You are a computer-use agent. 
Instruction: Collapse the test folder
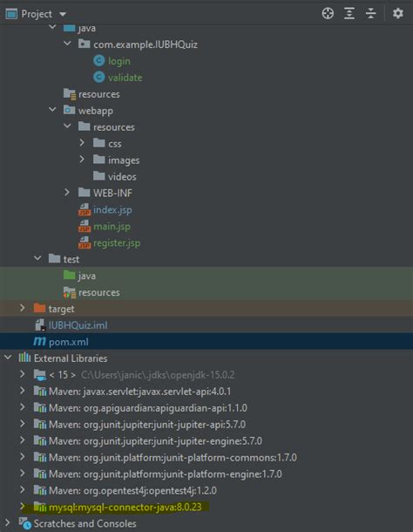point(37,258)
